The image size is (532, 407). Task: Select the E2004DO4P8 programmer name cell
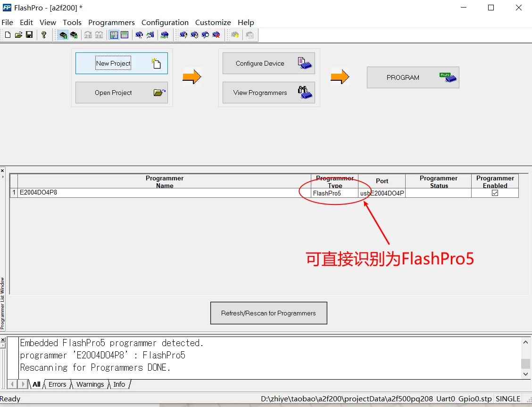tap(38, 192)
